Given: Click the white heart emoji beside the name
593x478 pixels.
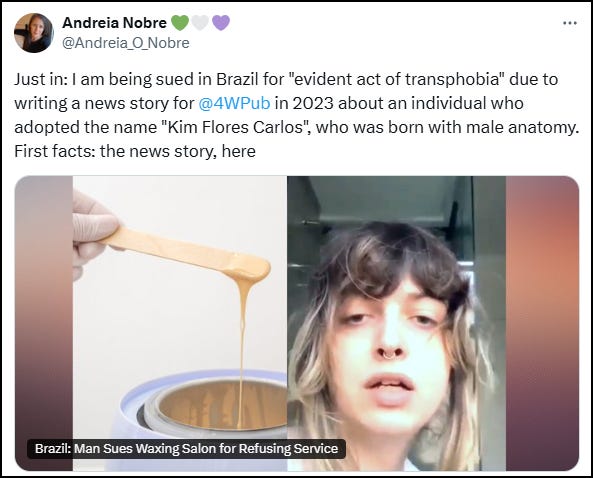Looking at the screenshot, I should click(200, 23).
